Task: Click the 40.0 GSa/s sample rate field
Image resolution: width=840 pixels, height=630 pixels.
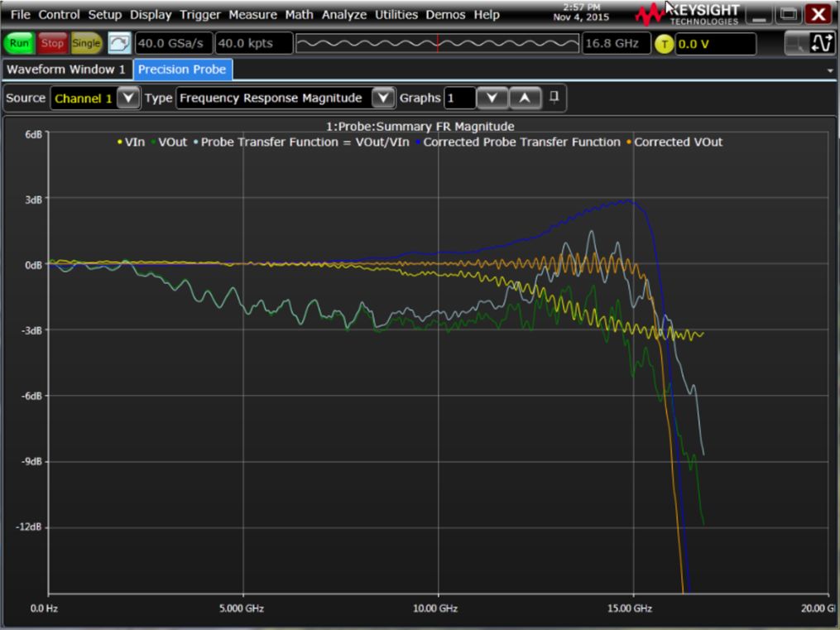Action: (173, 44)
